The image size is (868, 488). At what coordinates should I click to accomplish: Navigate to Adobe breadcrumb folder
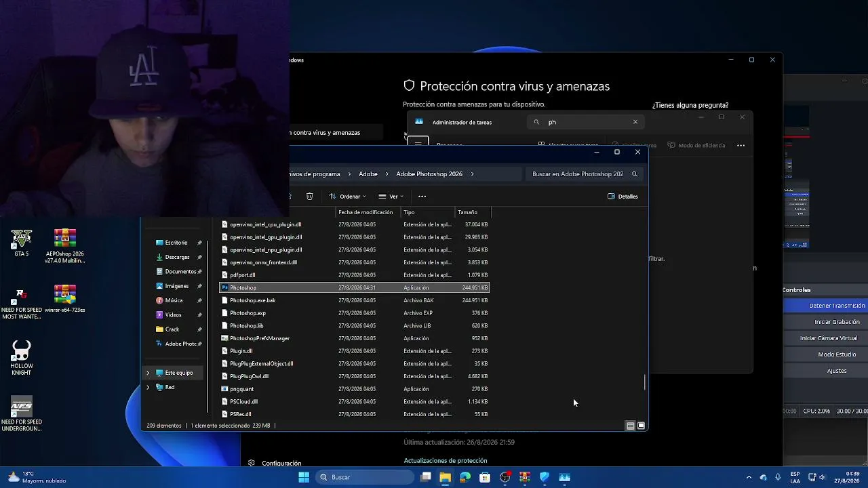[368, 174]
